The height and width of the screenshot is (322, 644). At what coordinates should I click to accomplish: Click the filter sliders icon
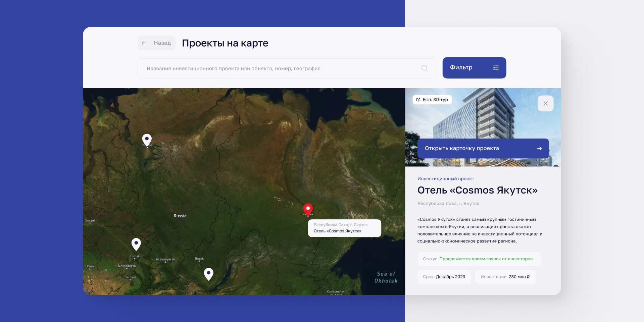496,68
